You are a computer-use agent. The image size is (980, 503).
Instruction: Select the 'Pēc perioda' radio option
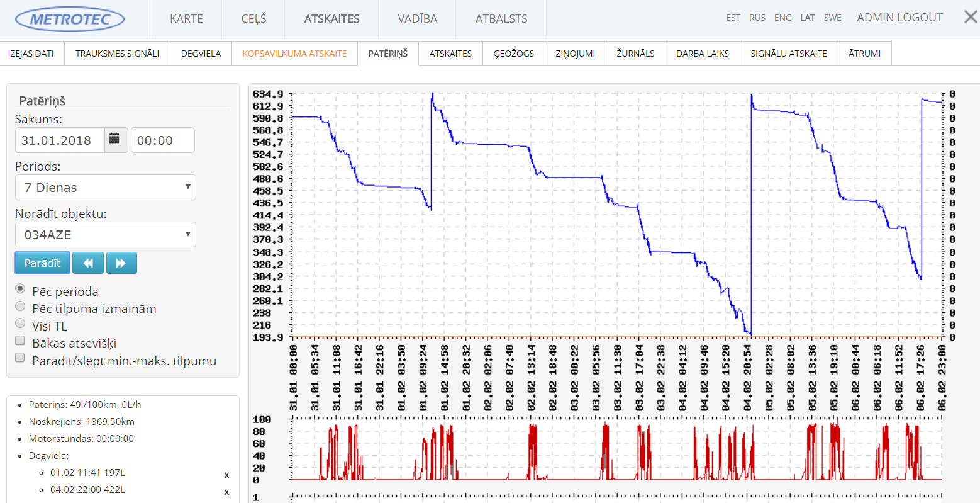click(20, 289)
